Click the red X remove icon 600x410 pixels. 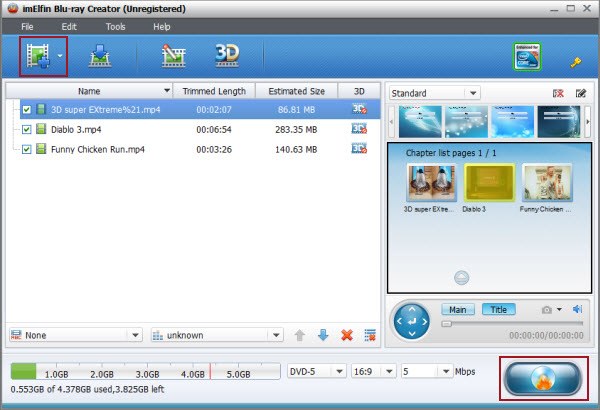[347, 335]
